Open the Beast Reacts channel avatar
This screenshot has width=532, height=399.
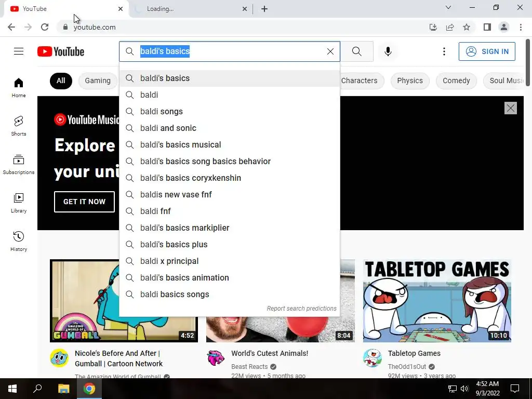[216, 358]
